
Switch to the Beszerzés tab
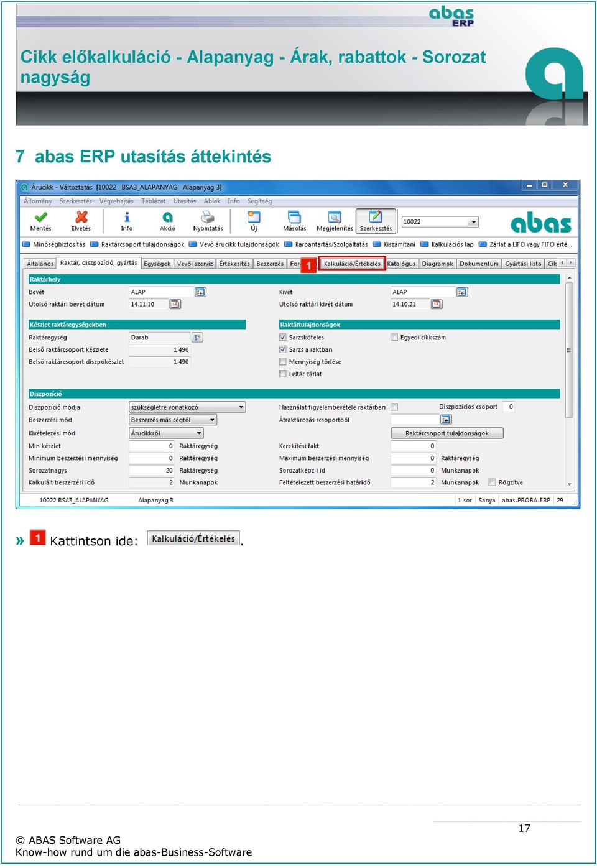270,264
